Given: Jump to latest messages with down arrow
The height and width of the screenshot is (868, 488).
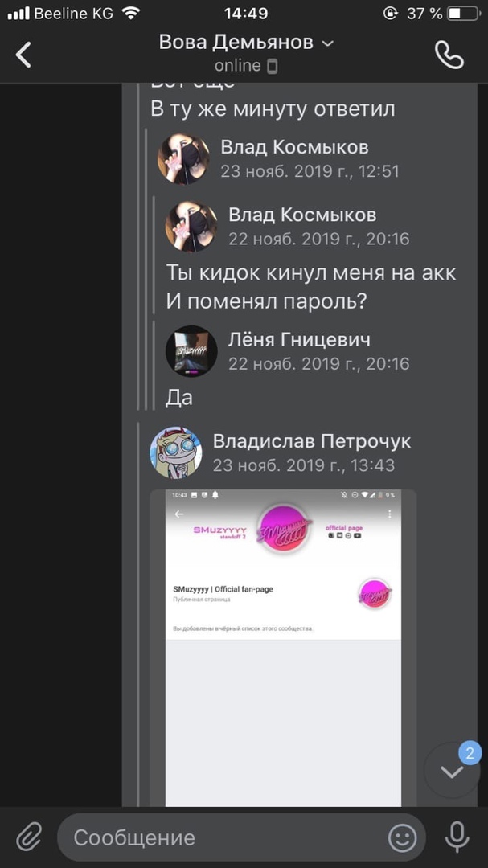Looking at the screenshot, I should [452, 772].
